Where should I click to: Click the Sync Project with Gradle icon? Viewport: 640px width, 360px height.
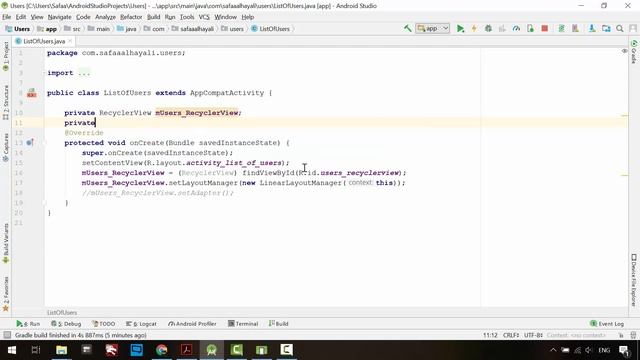[561, 29]
